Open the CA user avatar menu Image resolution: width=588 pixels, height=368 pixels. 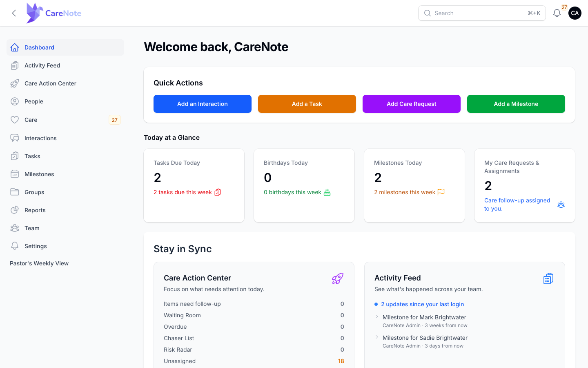coord(575,13)
